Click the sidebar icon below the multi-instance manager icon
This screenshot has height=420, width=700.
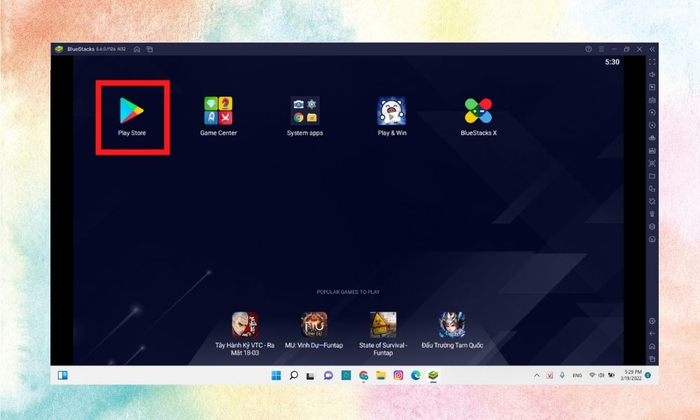tap(652, 201)
